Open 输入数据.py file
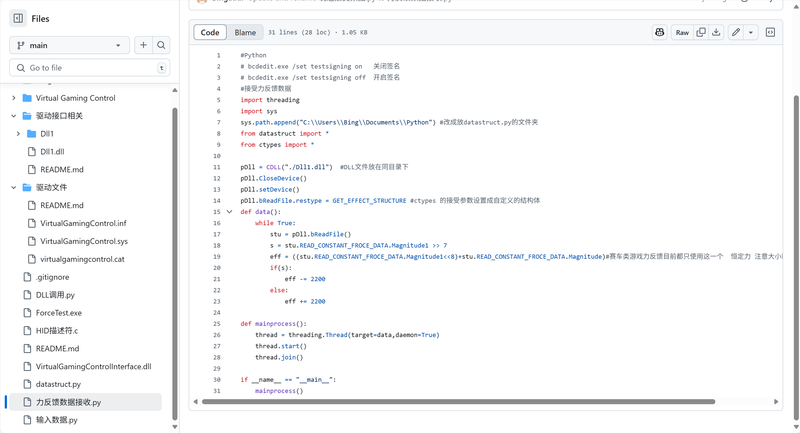Image resolution: width=800 pixels, height=433 pixels. [57, 420]
